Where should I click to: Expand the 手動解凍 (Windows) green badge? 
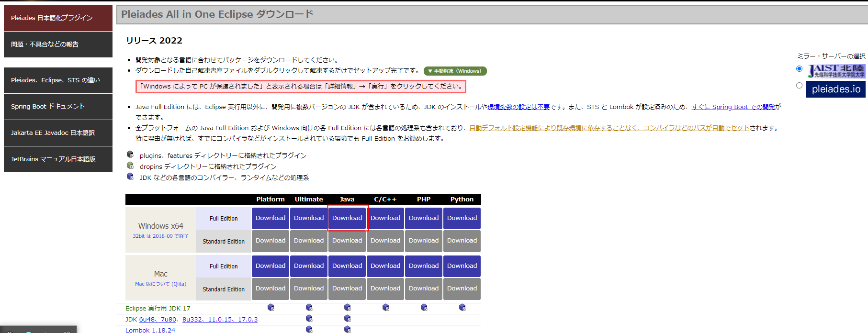pyautogui.click(x=455, y=71)
